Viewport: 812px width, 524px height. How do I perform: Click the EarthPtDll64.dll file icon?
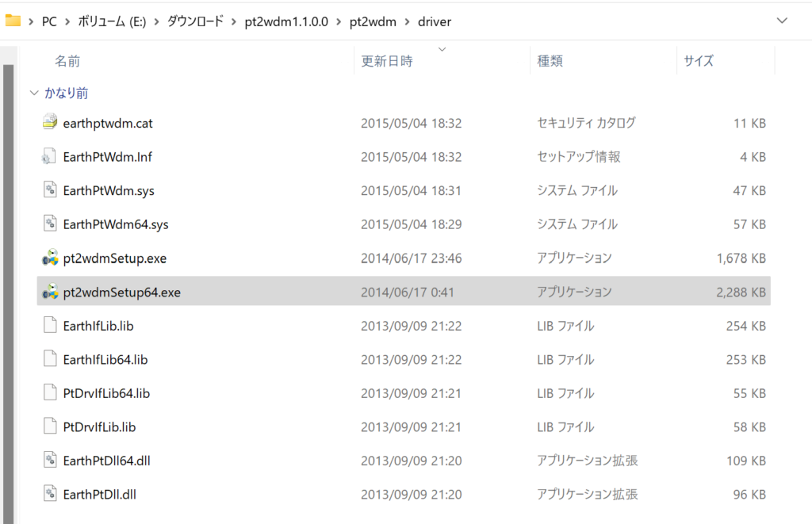coord(49,461)
